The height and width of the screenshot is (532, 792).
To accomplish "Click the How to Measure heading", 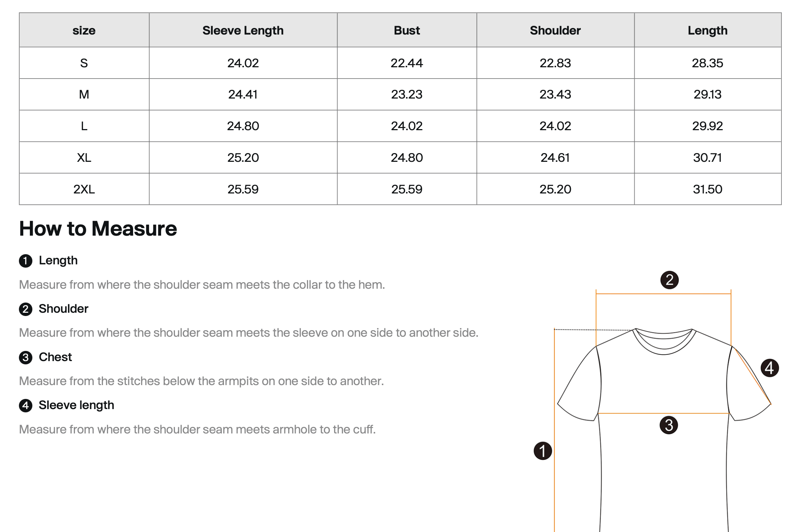I will (98, 229).
